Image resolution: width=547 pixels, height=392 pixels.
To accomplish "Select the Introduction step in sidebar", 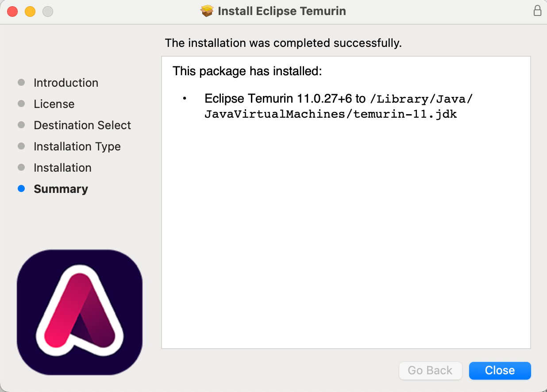I will coord(66,83).
